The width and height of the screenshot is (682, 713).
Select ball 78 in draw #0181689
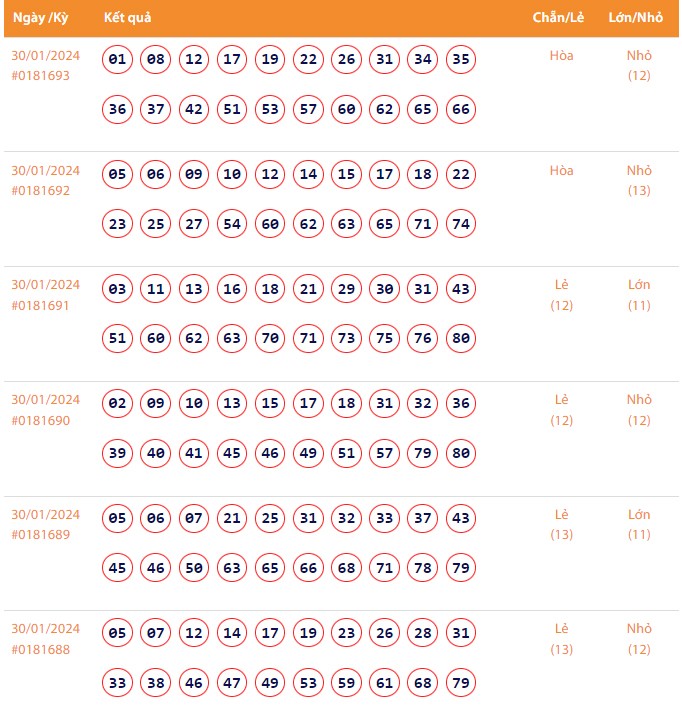(x=422, y=568)
